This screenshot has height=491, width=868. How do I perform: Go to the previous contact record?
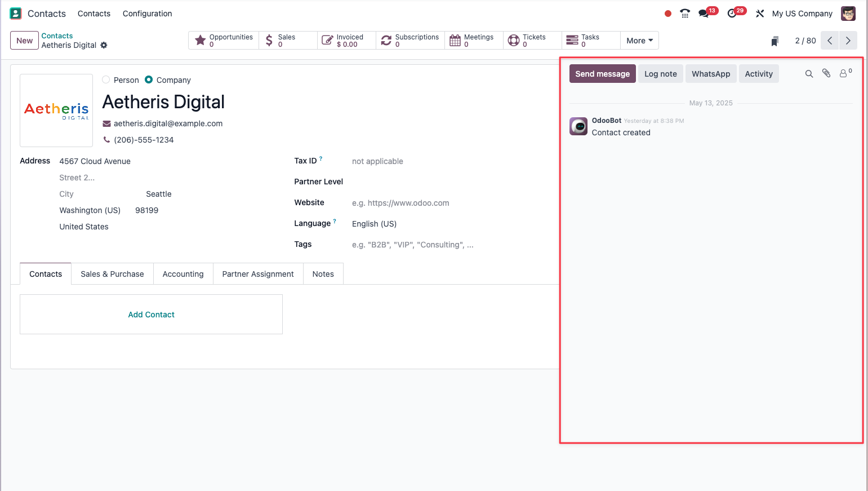(830, 41)
